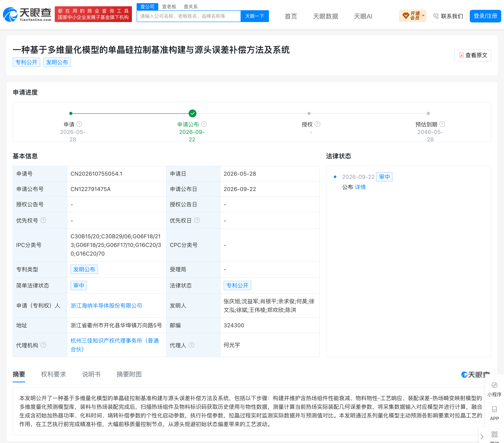This screenshot has height=443, width=504.
Task: Click green checkmark on progress timeline
Action: [192, 113]
